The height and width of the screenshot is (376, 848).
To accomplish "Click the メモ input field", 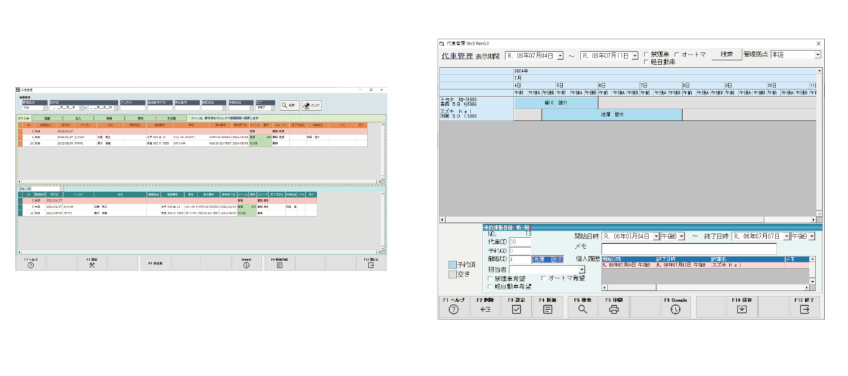I will tap(688, 249).
